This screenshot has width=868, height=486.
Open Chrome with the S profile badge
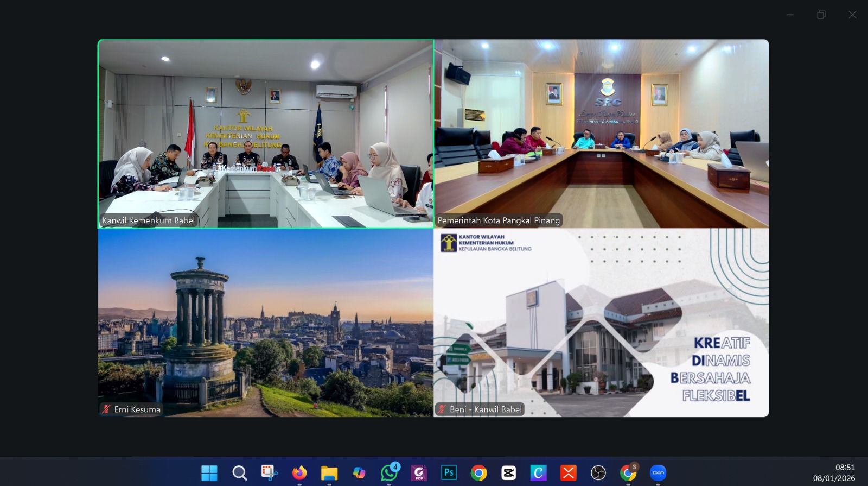tap(628, 473)
